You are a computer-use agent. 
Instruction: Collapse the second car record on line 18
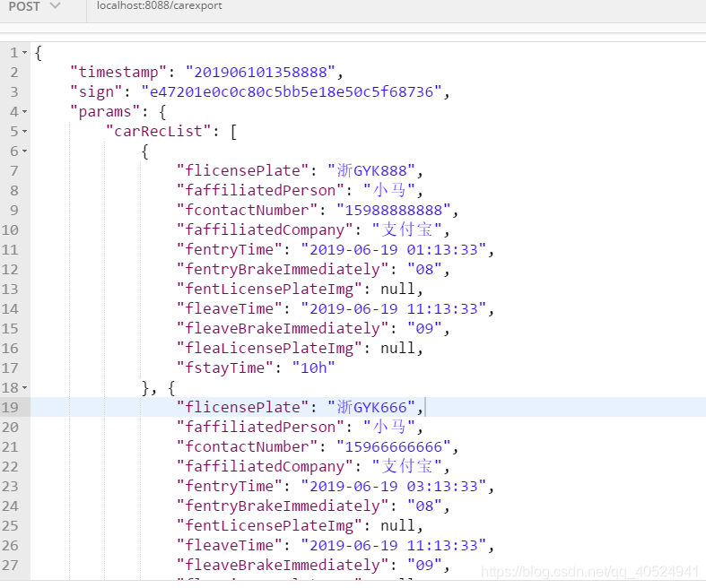point(25,388)
